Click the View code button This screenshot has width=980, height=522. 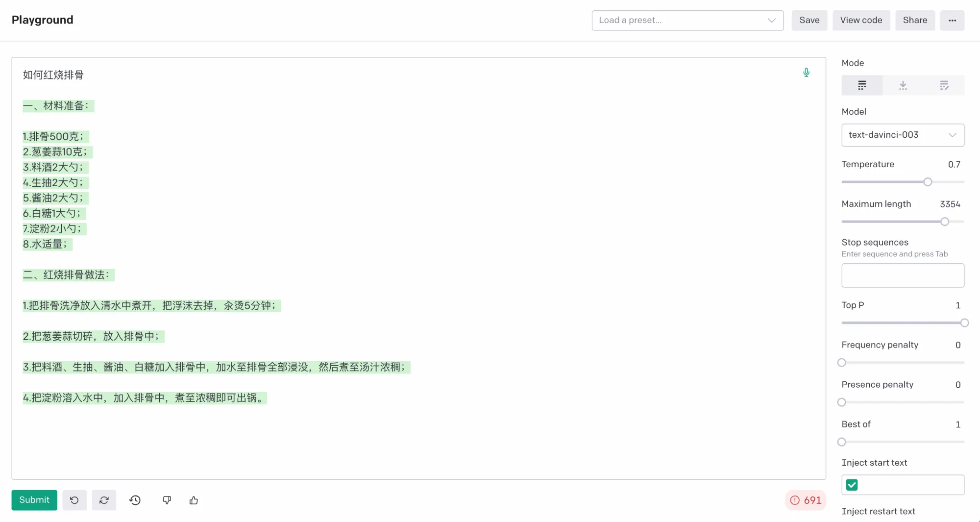point(861,21)
